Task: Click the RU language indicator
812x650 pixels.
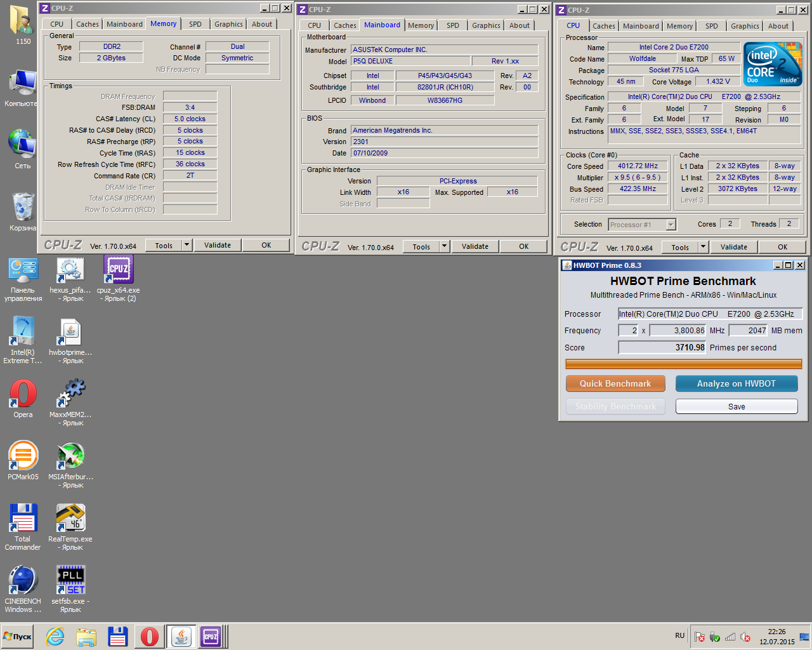Action: [x=679, y=635]
